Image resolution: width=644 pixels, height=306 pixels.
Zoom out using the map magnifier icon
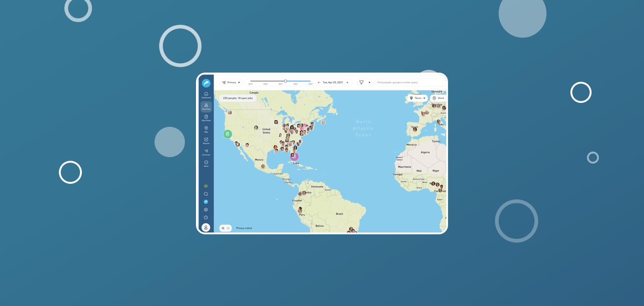click(227, 228)
